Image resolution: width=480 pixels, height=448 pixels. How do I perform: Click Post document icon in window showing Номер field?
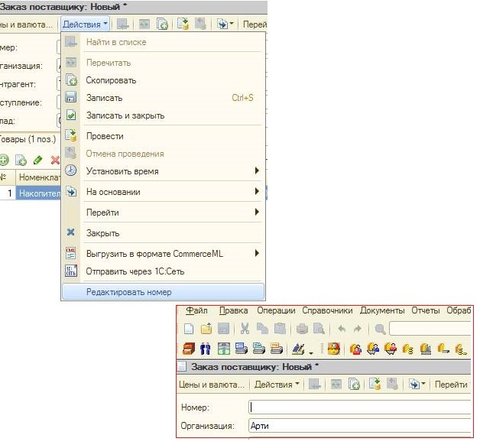point(375,384)
